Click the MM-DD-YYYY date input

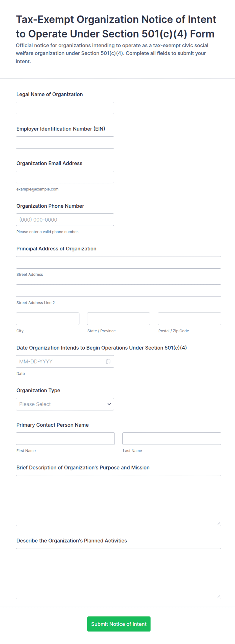(65, 361)
